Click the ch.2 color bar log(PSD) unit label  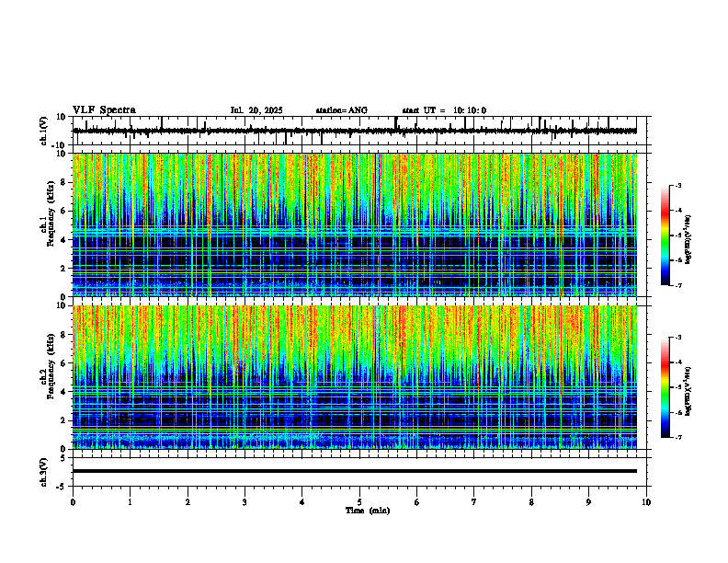(688, 391)
